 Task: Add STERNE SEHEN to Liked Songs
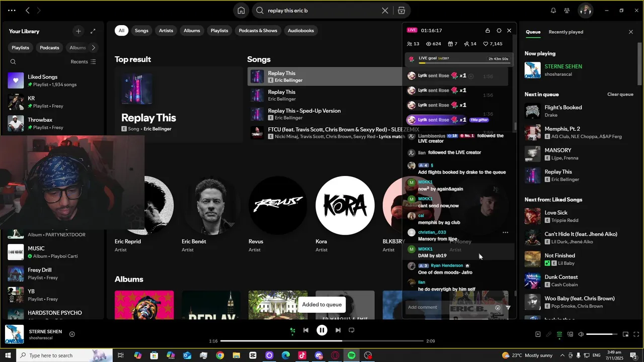pos(72,334)
